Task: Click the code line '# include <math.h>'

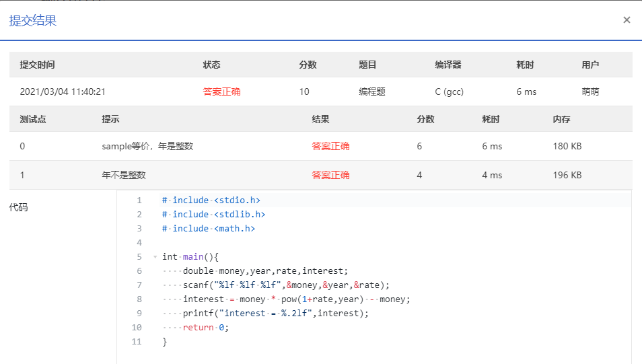Action: (209, 229)
